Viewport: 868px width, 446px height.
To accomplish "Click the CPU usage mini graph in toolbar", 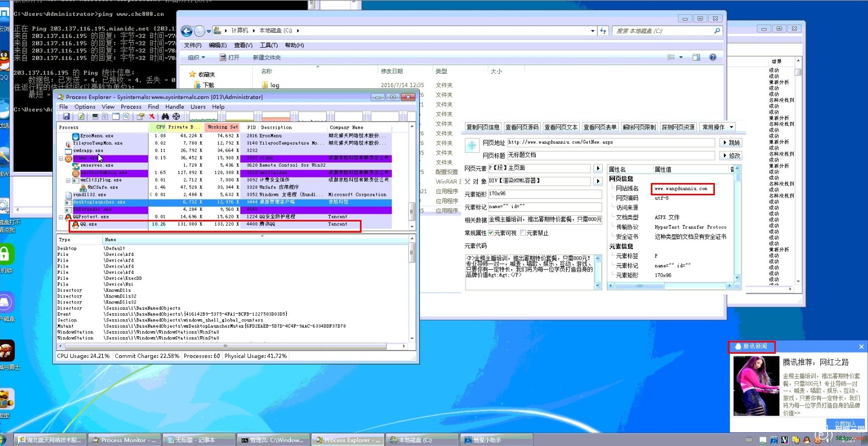I will (203, 117).
